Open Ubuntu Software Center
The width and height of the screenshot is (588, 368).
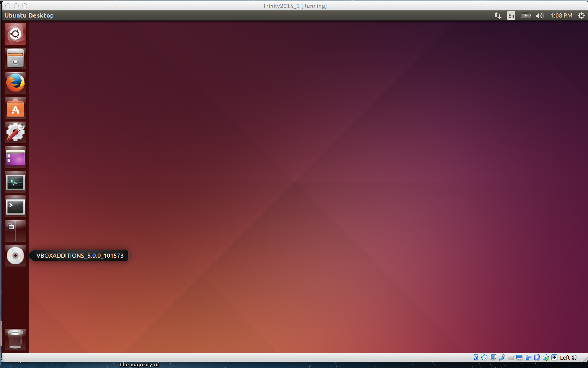pos(15,108)
